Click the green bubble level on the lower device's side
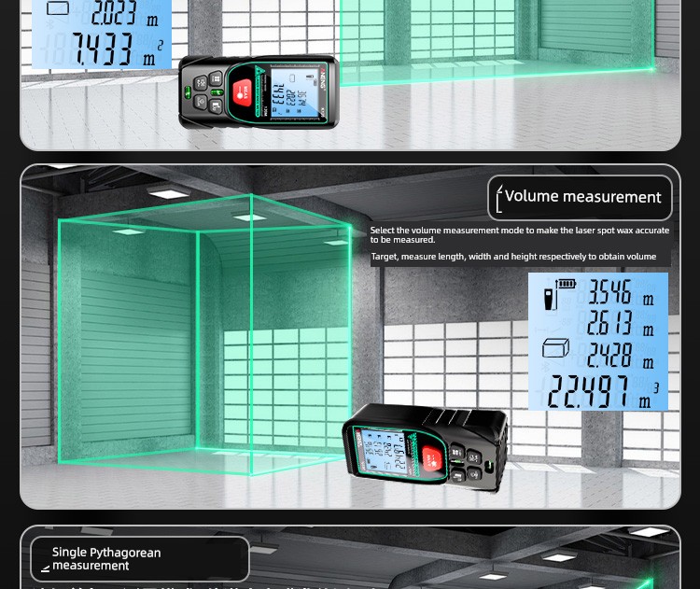 (x=487, y=465)
